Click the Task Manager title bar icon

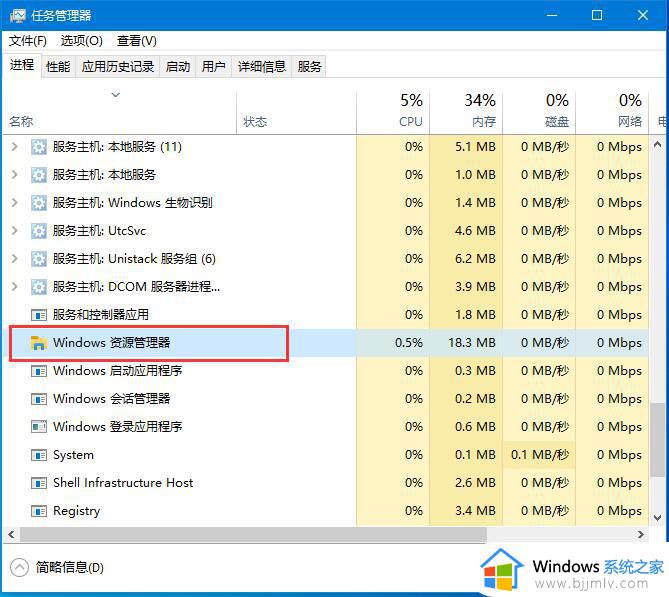17,16
